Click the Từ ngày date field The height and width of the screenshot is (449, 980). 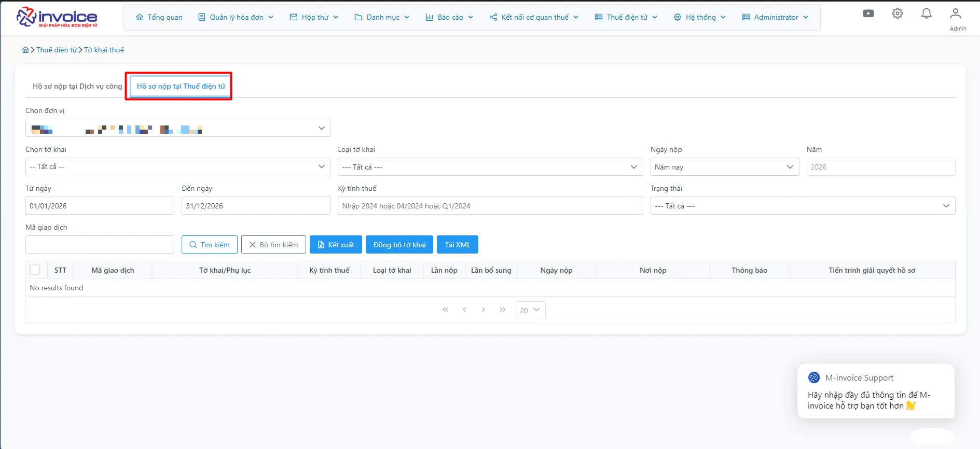[x=100, y=206]
